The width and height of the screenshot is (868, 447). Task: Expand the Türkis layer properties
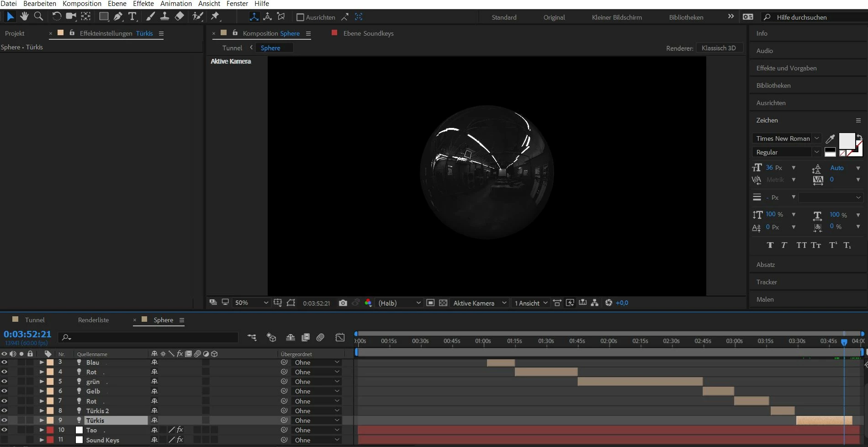[x=42, y=420]
